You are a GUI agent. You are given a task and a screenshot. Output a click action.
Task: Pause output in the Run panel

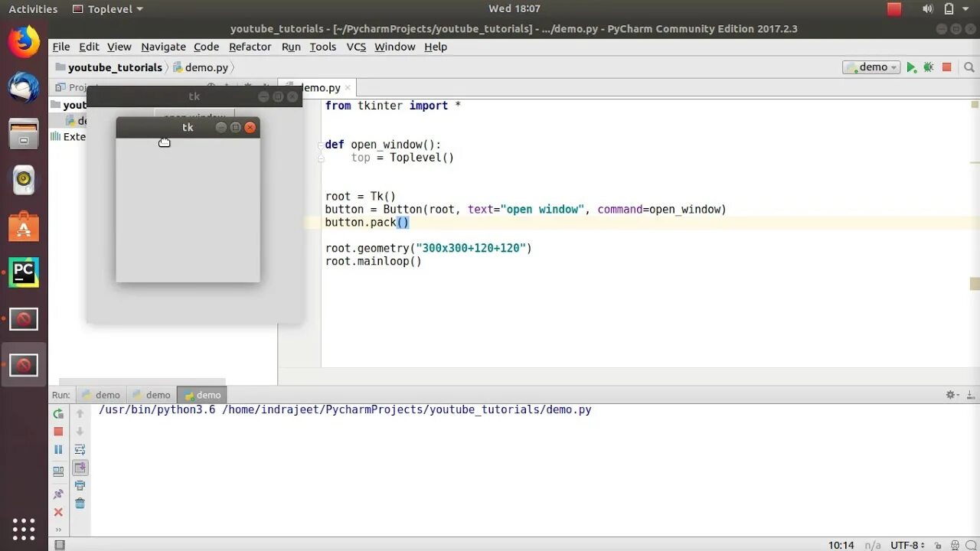point(58,450)
